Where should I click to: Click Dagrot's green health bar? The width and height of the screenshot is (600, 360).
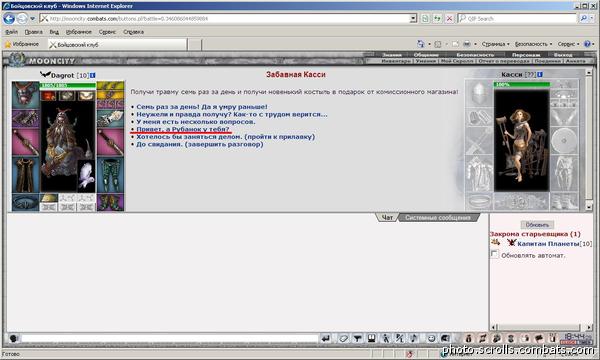point(68,85)
